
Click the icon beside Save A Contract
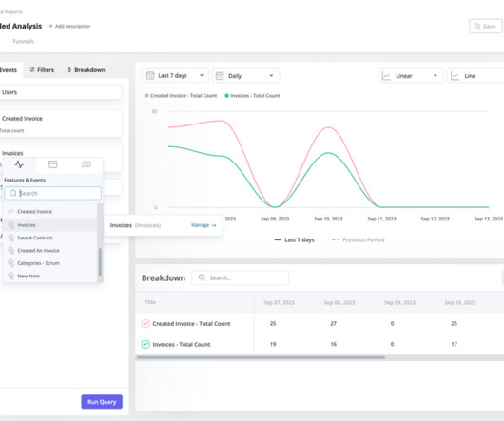(10, 238)
